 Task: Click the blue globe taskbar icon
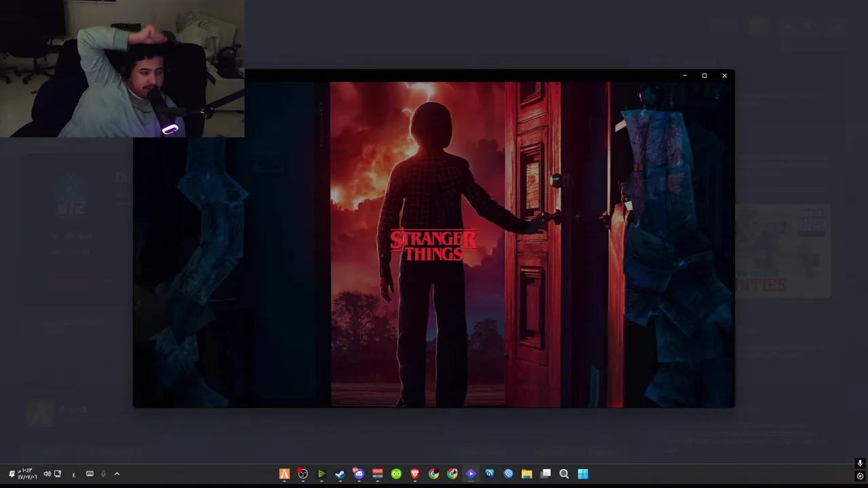click(x=508, y=474)
